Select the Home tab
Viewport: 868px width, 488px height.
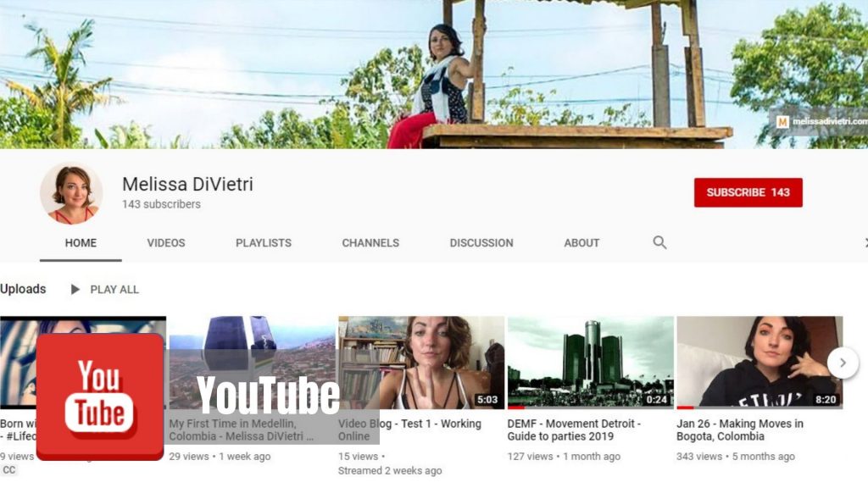pos(81,243)
